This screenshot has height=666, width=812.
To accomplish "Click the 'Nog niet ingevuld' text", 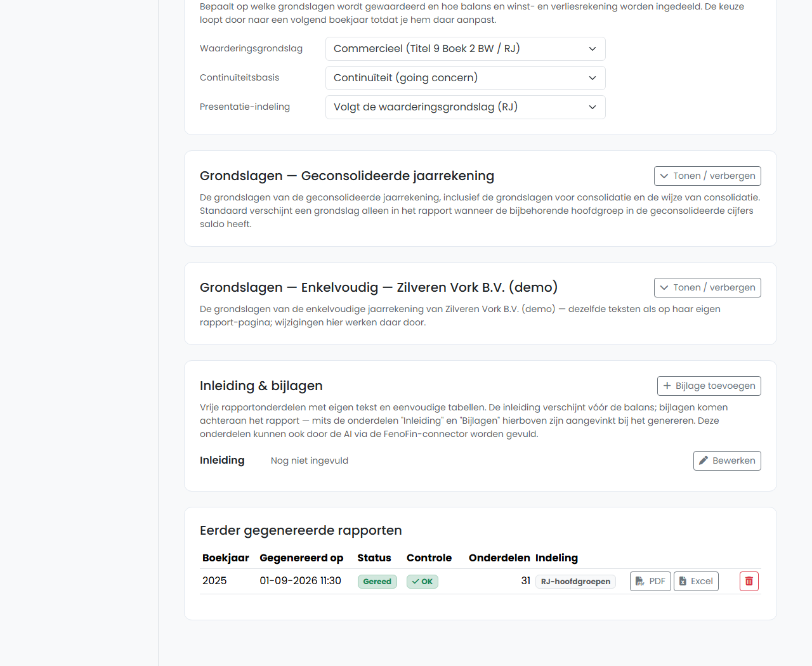I will (310, 460).
